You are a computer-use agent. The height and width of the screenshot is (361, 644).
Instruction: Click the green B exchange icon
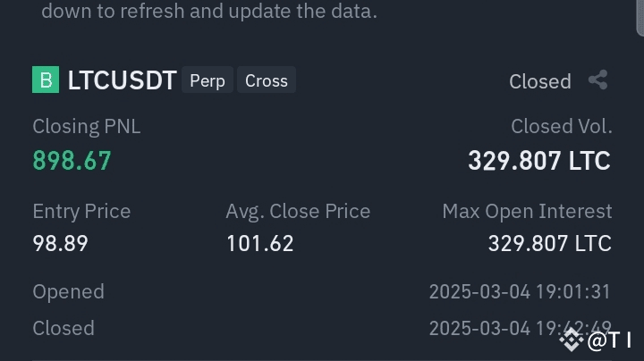46,80
